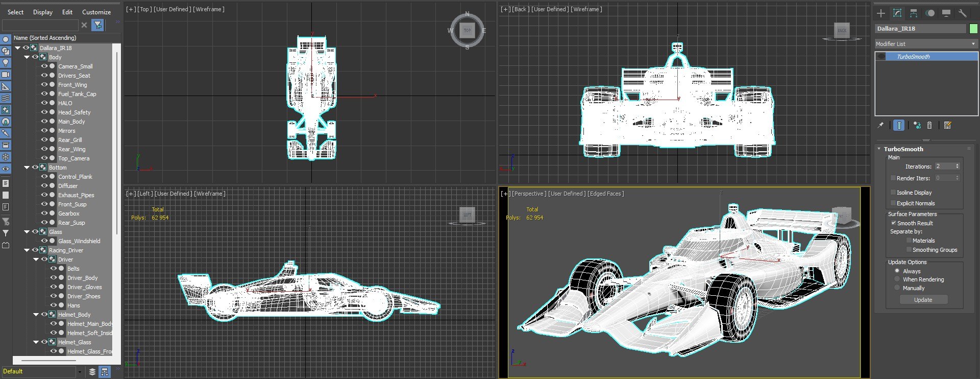
Task: Collapse the Body group in tree
Action: [x=27, y=57]
